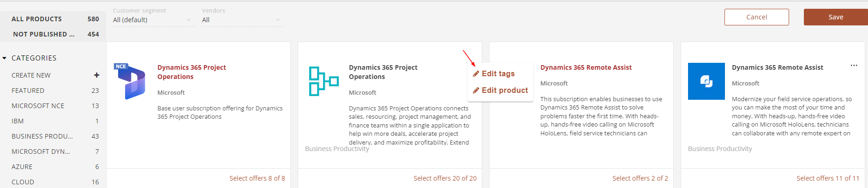Select the Azure category
The width and height of the screenshot is (868, 188).
point(22,167)
